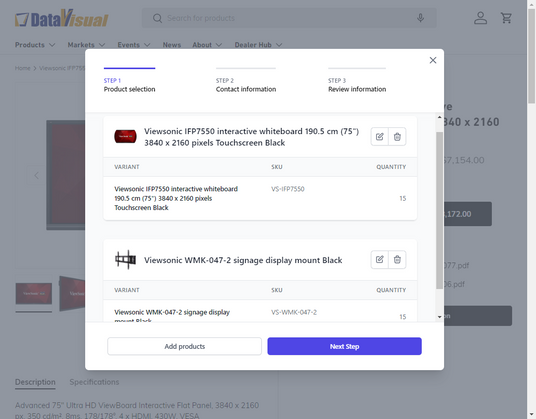Click in the Search for products field
This screenshot has width=536, height=419.
(x=289, y=18)
